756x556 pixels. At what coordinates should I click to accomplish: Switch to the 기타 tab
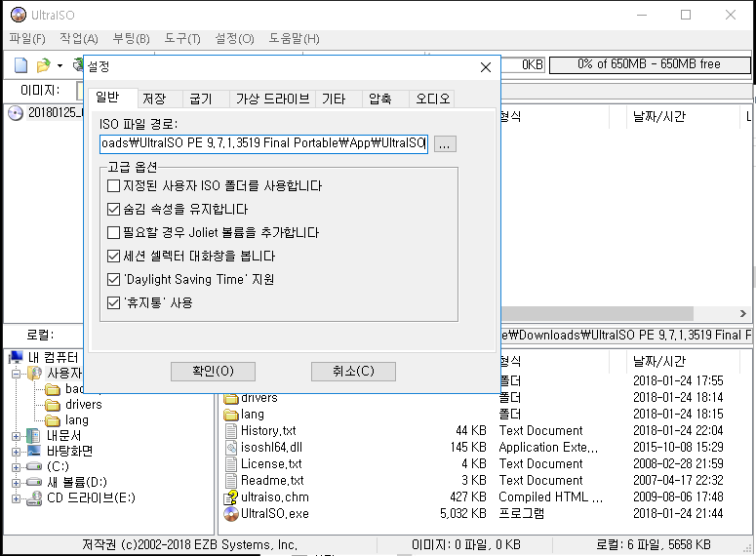tap(338, 99)
